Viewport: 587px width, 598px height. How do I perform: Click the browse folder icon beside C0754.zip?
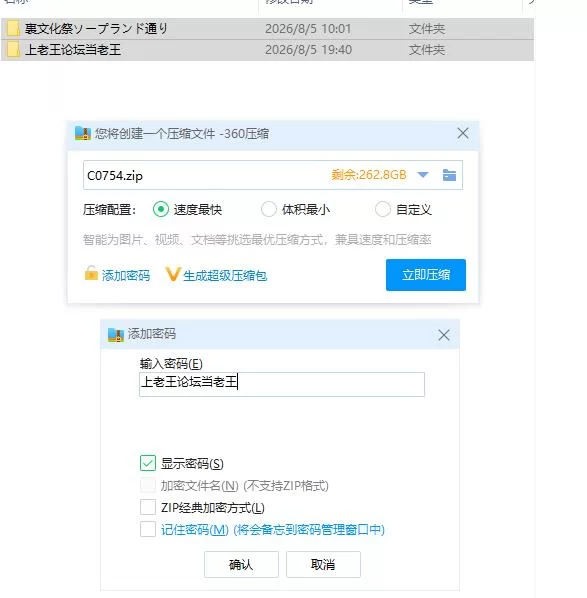(x=449, y=175)
